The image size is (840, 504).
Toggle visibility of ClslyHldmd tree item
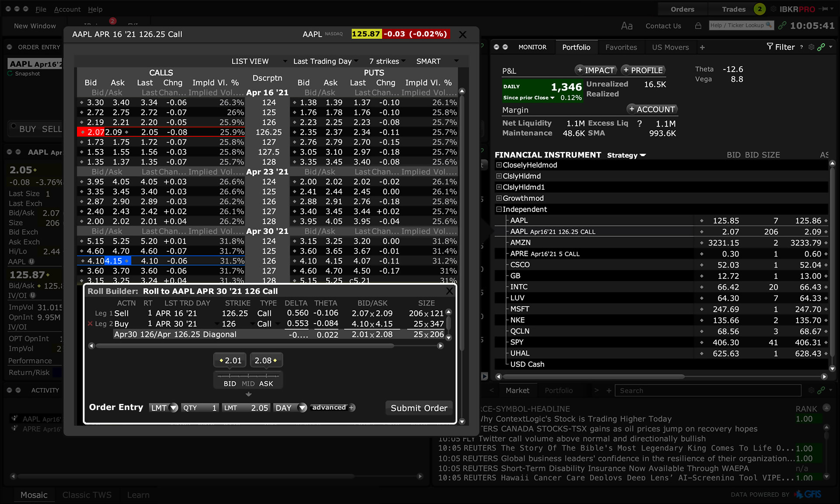point(498,176)
